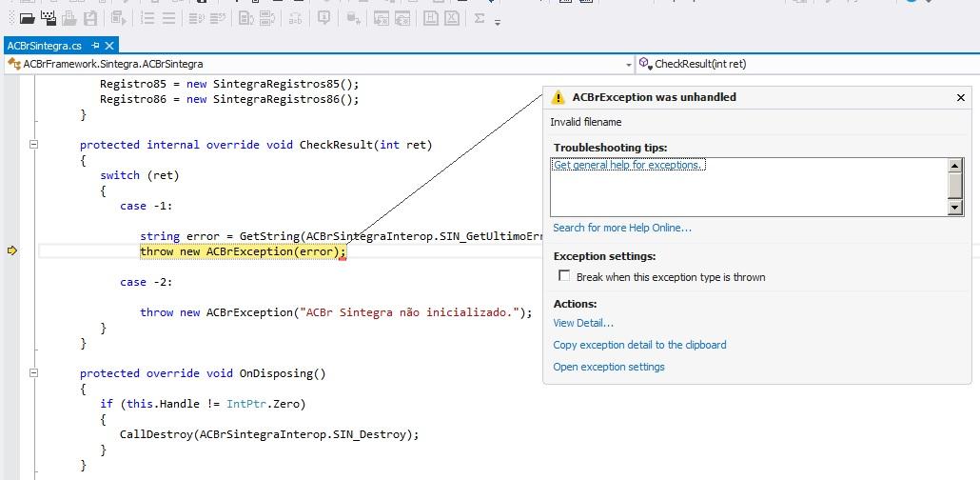Enable 'Break when this exception type is thrown'
Image resolution: width=980 pixels, height=480 pixels.
click(564, 276)
